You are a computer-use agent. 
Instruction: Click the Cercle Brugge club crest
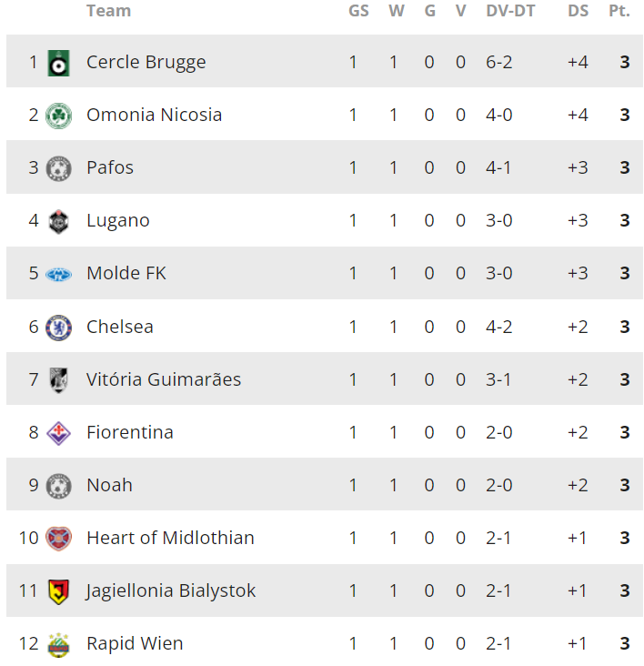point(58,63)
